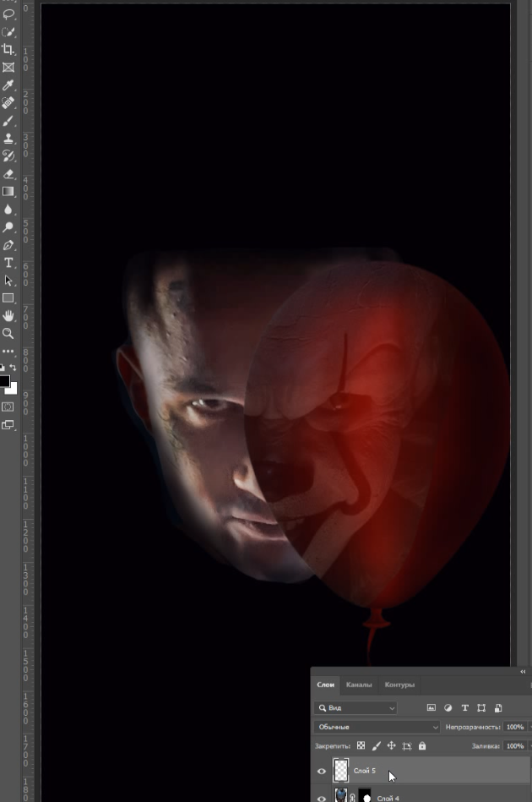Image resolution: width=532 pixels, height=802 pixels.
Task: Select the Dodge tool
Action: (x=8, y=227)
